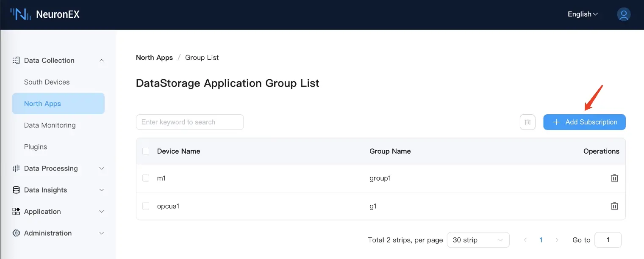Click the Go to page number field
This screenshot has height=259, width=644.
coord(608,240)
